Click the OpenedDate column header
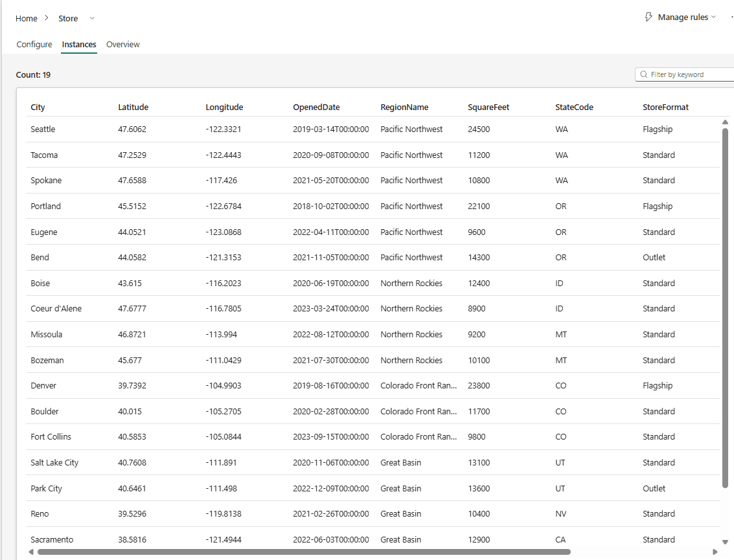 tap(316, 107)
